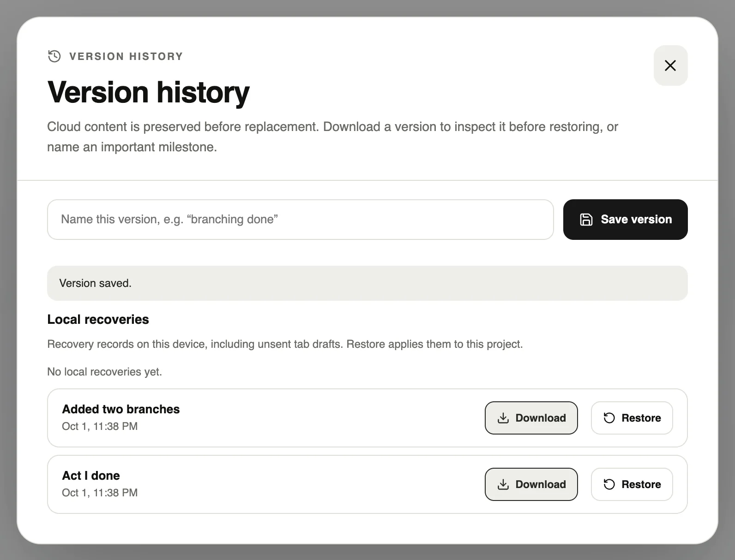Restore the "Act I done" version
This screenshot has height=560, width=735.
coord(632,484)
